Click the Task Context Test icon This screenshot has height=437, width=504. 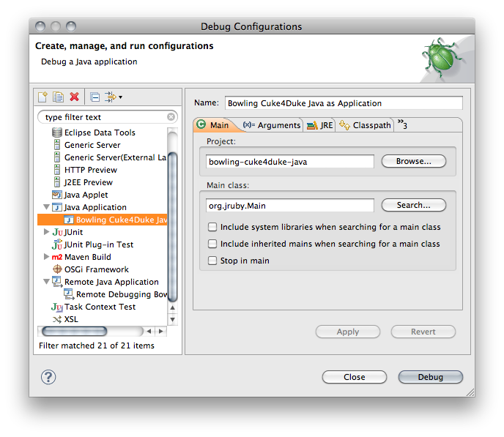(x=57, y=307)
